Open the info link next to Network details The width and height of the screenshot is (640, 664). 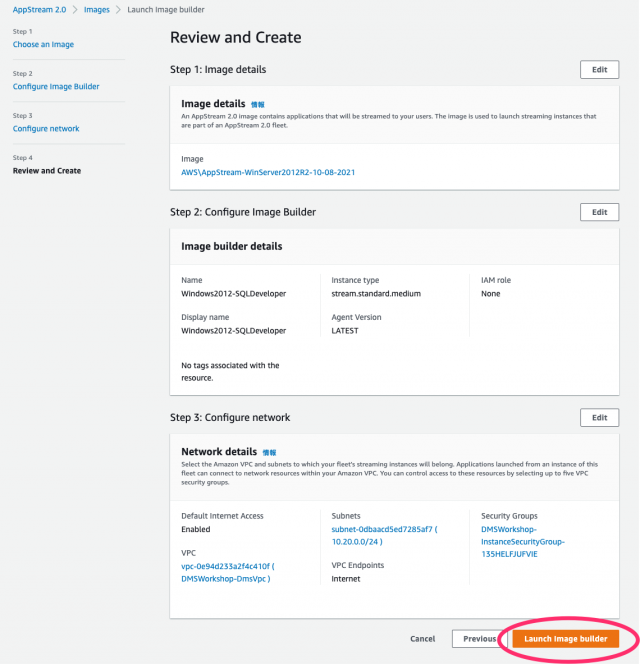point(269,453)
